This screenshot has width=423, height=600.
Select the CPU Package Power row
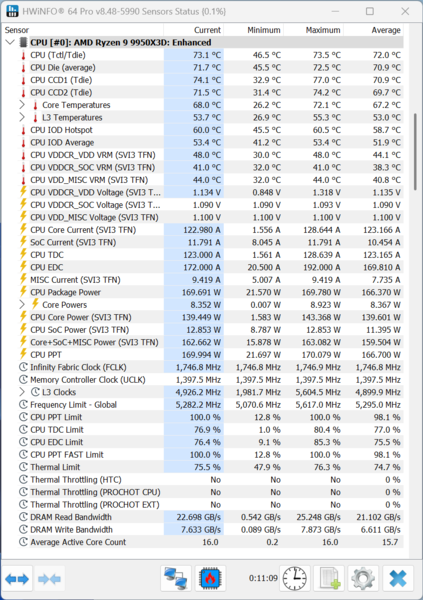210,292
